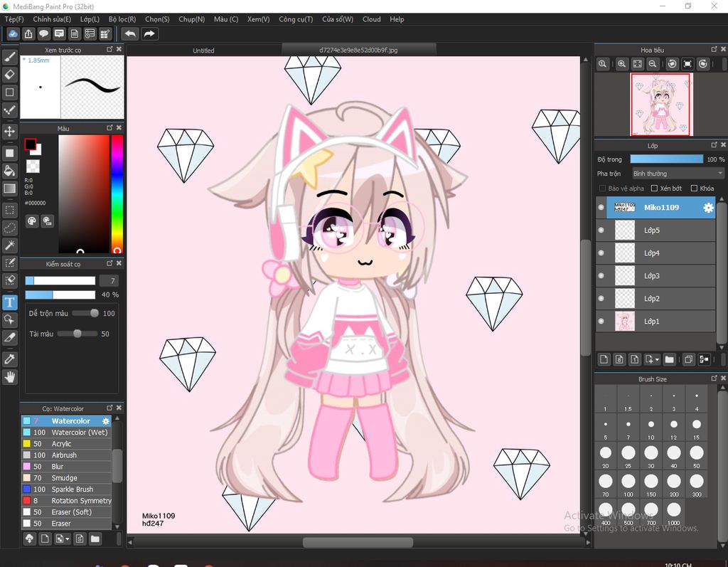Viewport: 728px width, 567px height.
Task: Open the Bộ lọc(R) menu
Action: click(x=122, y=19)
